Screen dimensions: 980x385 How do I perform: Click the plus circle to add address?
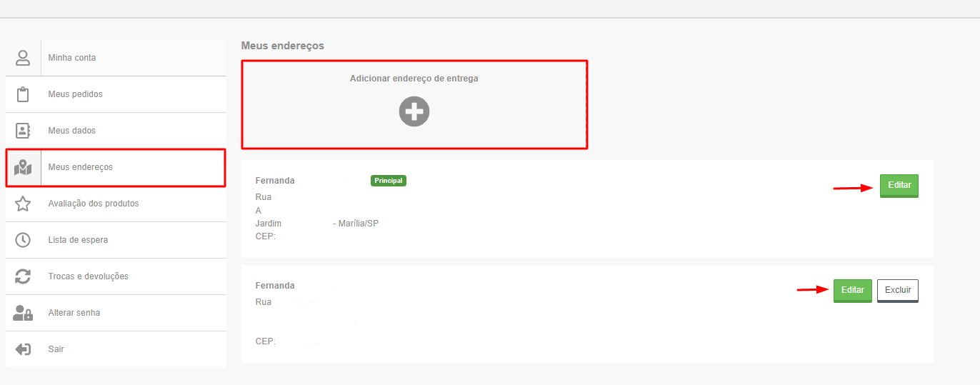pyautogui.click(x=414, y=111)
